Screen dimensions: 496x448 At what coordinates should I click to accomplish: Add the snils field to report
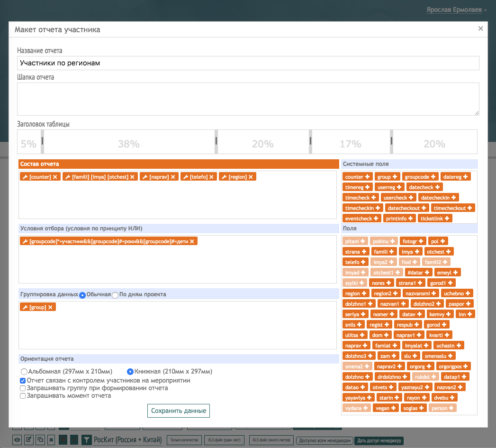[x=360, y=325]
